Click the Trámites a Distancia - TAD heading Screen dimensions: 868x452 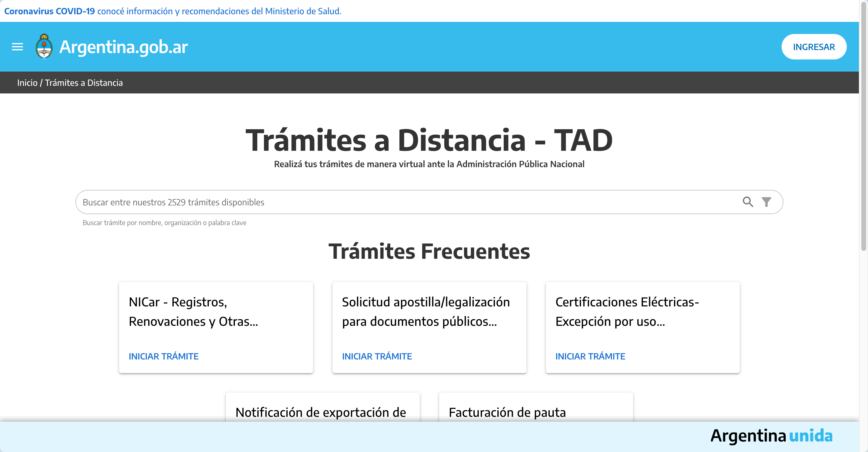click(x=429, y=140)
